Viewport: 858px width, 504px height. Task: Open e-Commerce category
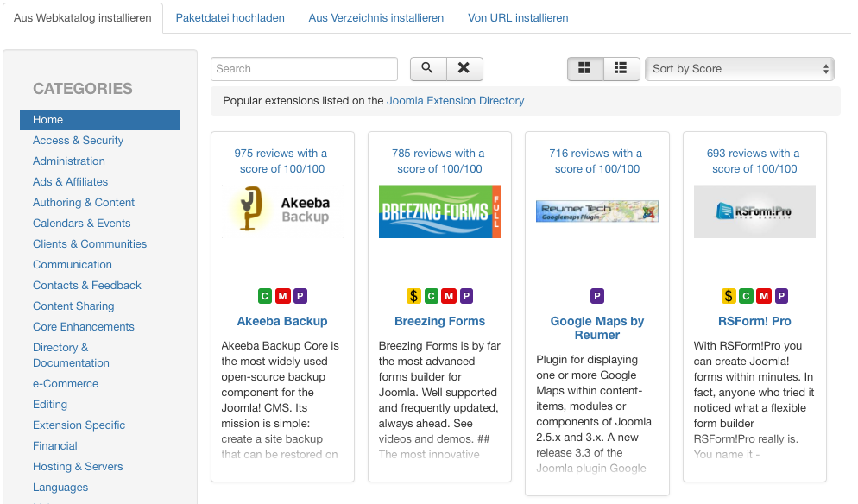66,384
